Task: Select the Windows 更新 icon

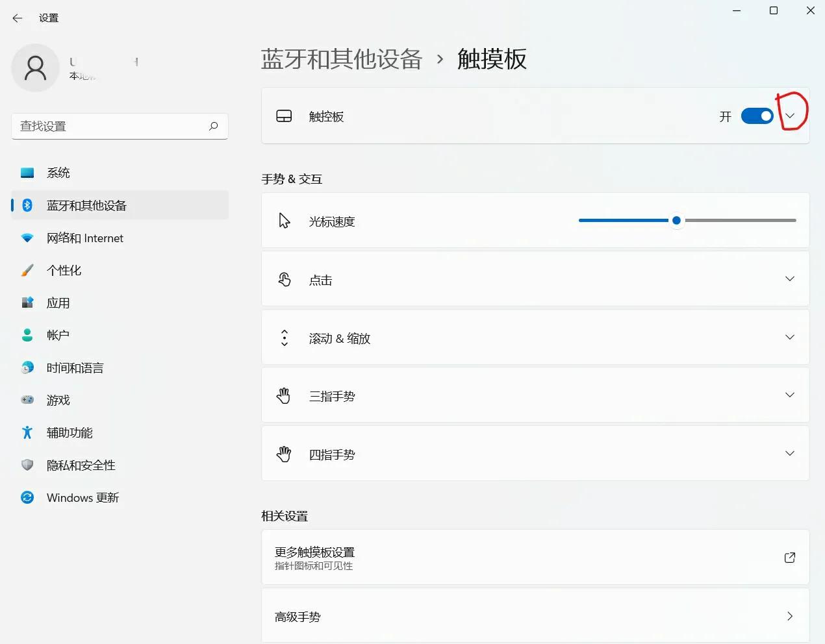Action: [x=27, y=497]
